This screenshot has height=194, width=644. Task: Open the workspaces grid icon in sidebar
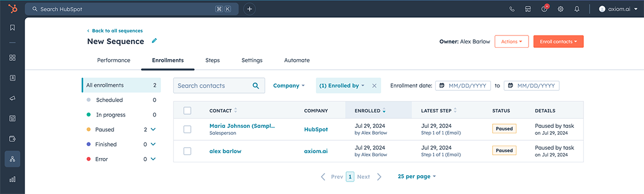tap(12, 58)
